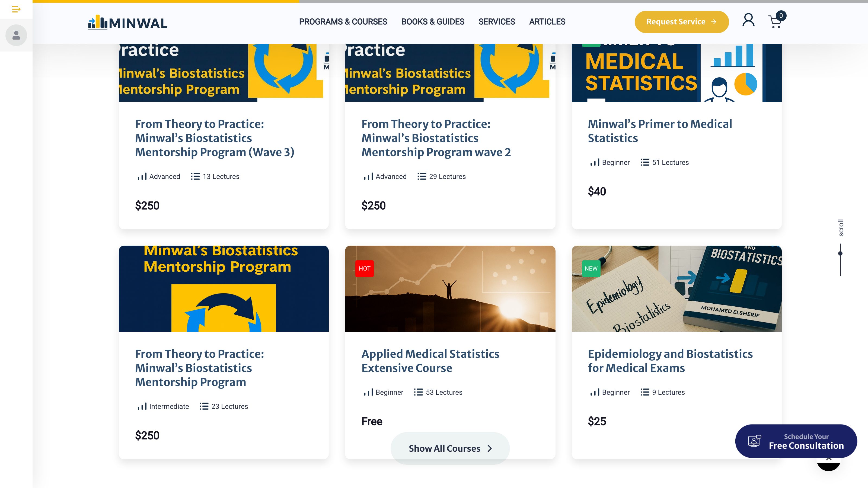The height and width of the screenshot is (488, 868).
Task: Click the consultation screen icon
Action: (754, 441)
